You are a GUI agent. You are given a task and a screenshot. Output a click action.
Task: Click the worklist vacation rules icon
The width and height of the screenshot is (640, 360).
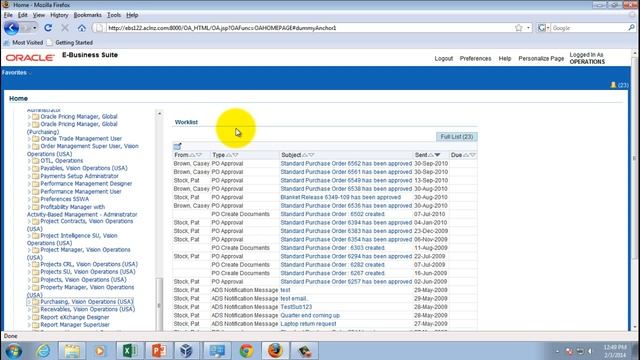177,146
